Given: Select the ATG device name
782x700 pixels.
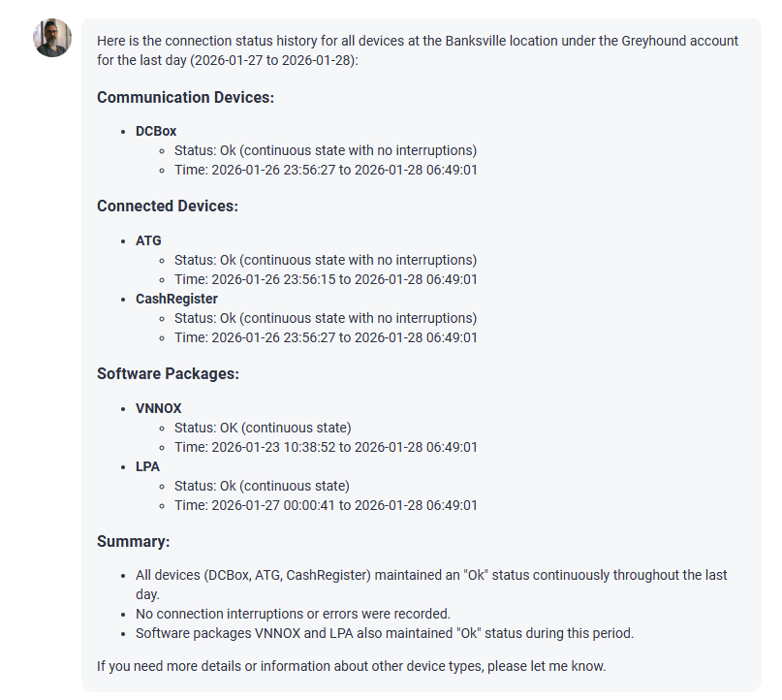Looking at the screenshot, I should [148, 240].
